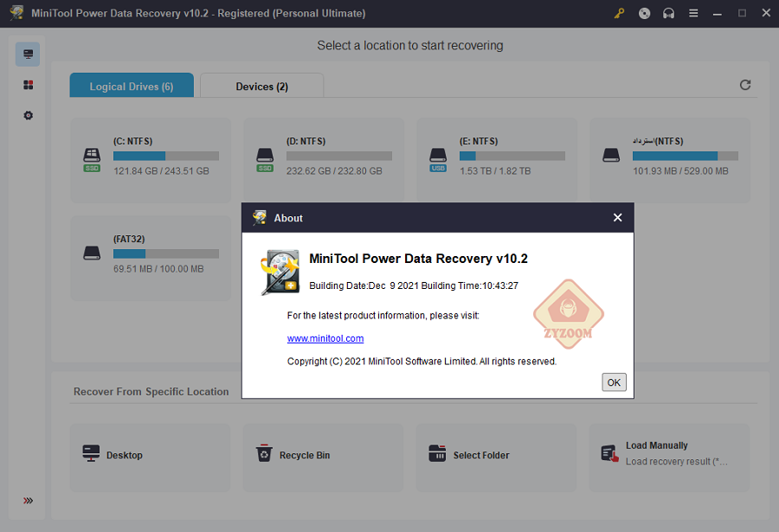Switch to the Devices (2) tab
This screenshot has height=532, width=779.
(261, 86)
